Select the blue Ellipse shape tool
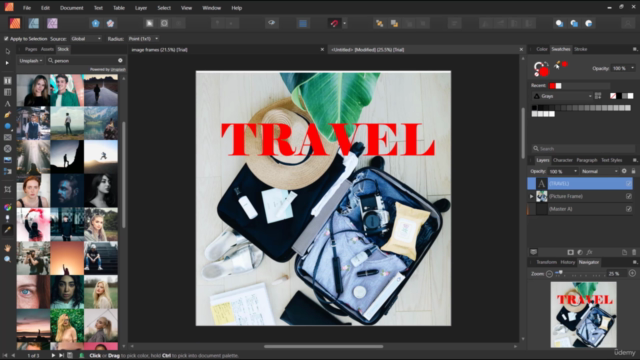This screenshot has height=360, width=640. [x=7, y=126]
